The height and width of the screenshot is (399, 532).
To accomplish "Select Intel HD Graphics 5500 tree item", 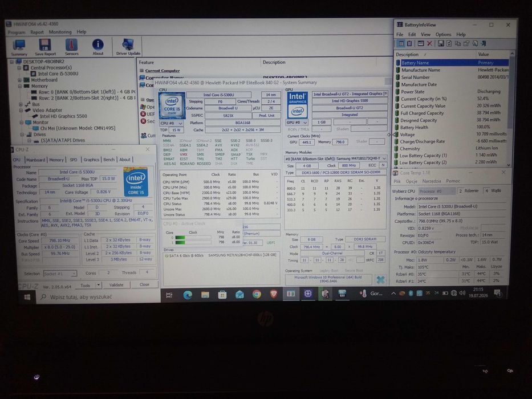I will point(63,116).
